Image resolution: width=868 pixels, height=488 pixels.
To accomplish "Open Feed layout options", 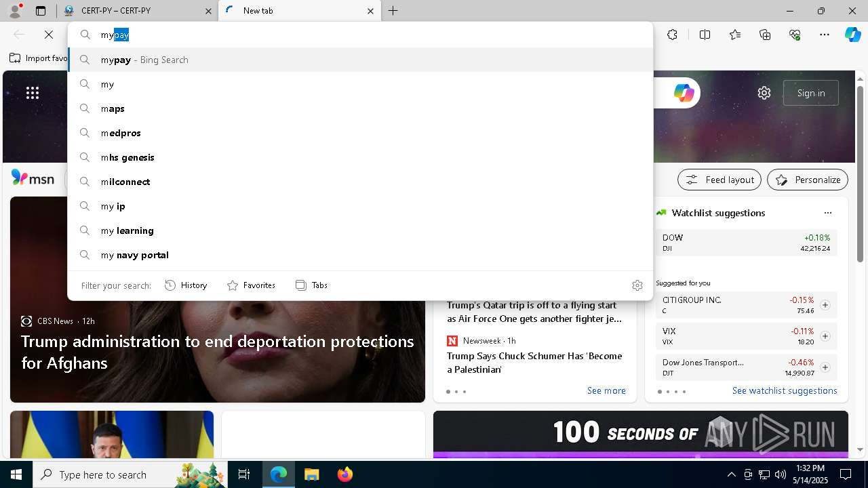I will pos(719,180).
